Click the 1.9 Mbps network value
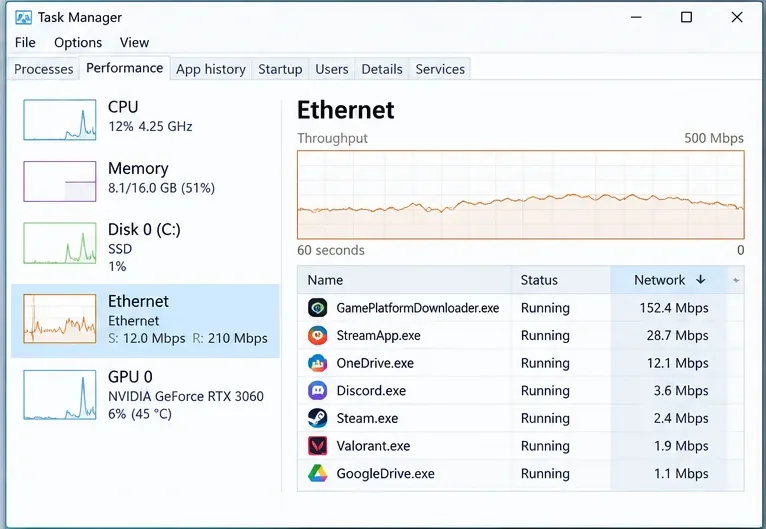The image size is (766, 529). [x=681, y=446]
